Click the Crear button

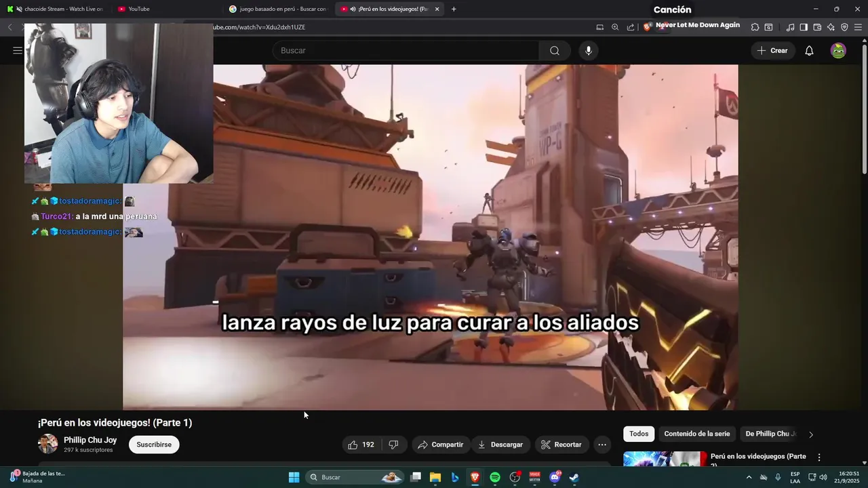[x=772, y=51]
